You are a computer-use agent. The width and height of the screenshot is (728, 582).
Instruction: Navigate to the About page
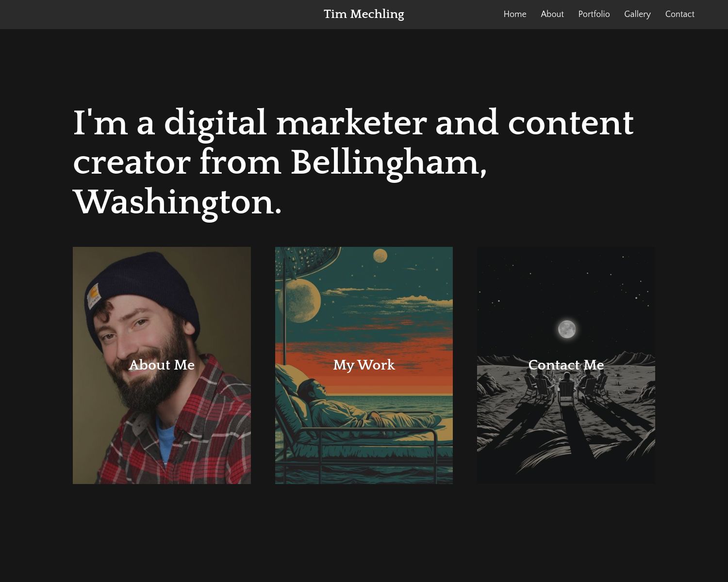[552, 14]
